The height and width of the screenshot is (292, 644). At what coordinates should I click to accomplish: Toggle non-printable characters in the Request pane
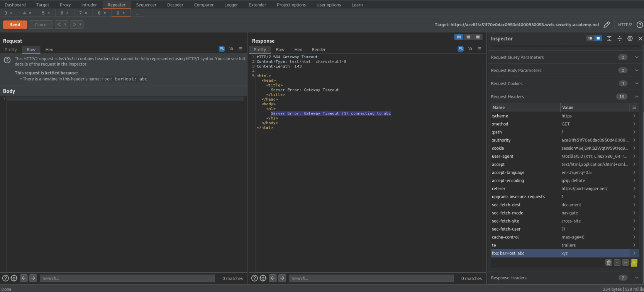tap(231, 49)
